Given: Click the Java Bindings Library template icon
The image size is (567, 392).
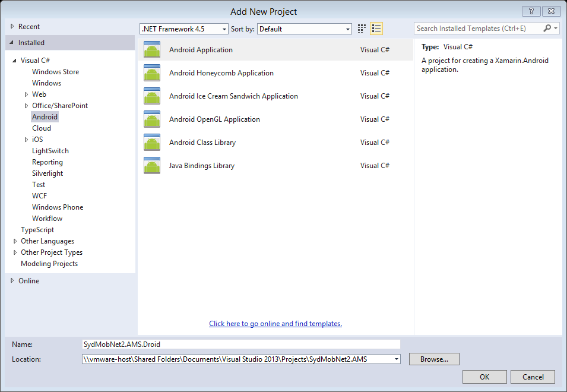Looking at the screenshot, I should tap(152, 165).
